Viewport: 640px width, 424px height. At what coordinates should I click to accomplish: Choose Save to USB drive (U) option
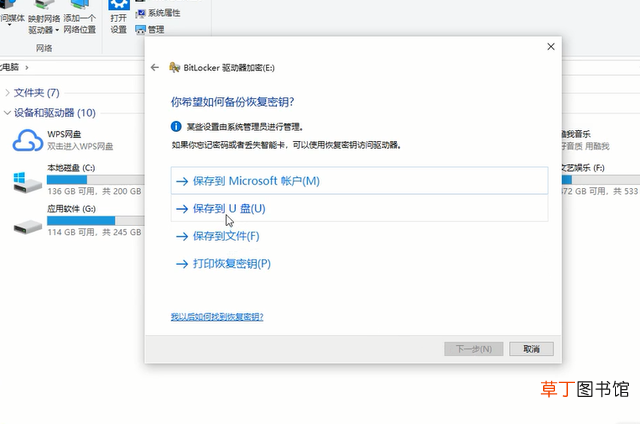359,209
